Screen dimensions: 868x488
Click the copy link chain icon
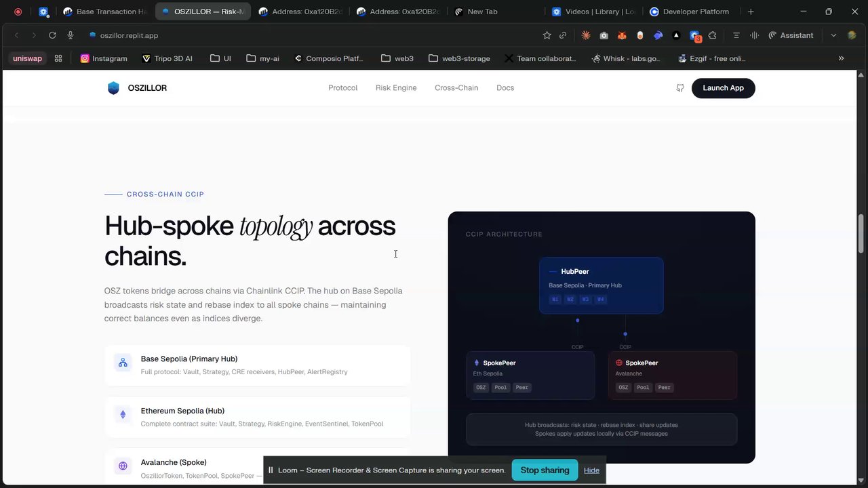pyautogui.click(x=563, y=35)
